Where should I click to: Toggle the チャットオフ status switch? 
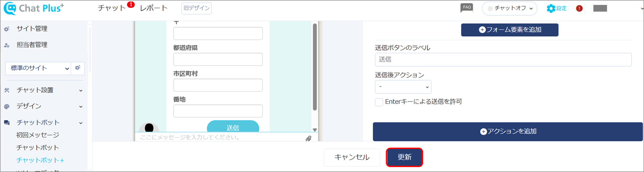coord(509,8)
